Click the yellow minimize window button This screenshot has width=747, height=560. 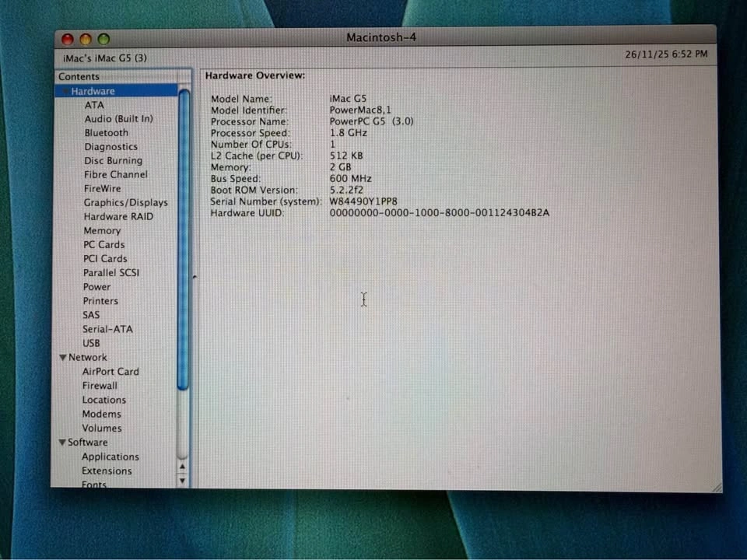tap(86, 39)
